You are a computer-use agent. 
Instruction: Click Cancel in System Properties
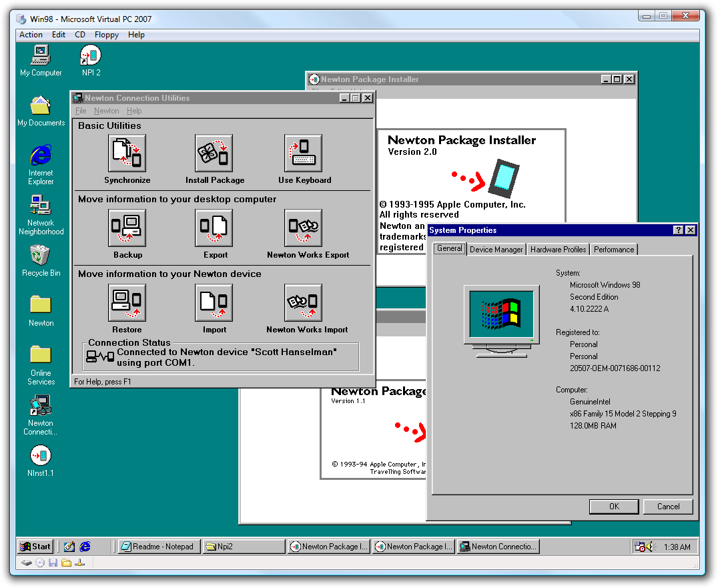point(668,507)
